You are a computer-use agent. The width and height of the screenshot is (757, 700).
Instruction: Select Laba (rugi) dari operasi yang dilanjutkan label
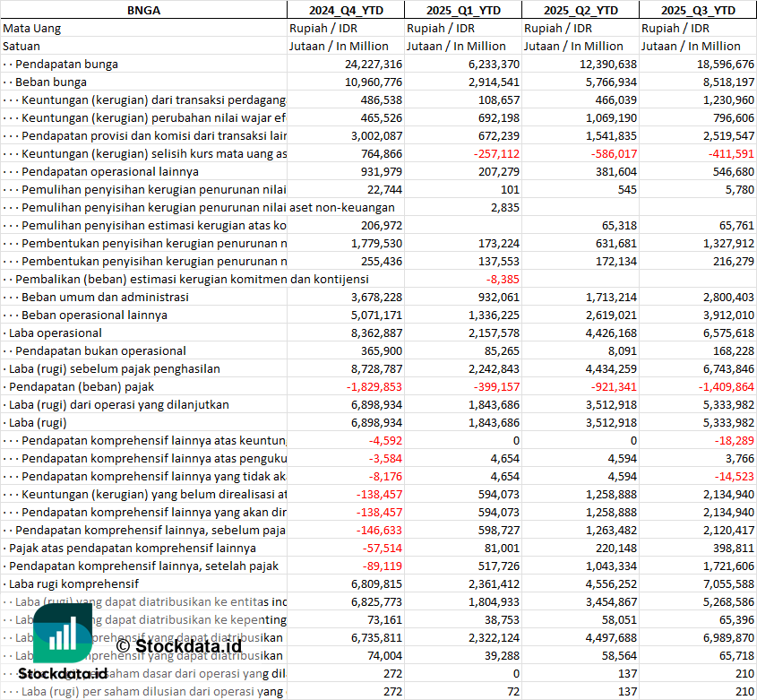click(119, 404)
